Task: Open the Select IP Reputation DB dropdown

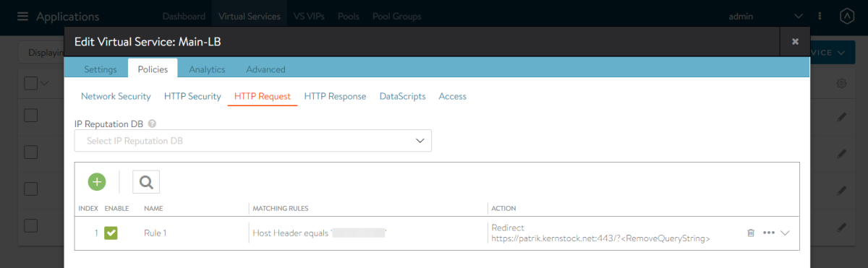Action: pyautogui.click(x=253, y=141)
